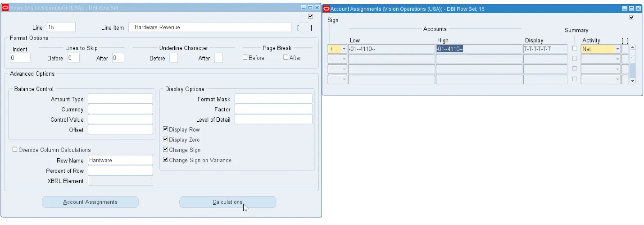Image resolution: width=644 pixels, height=225 pixels.
Task: Toggle the checkbox under Rows window title bar
Action: [310, 17]
